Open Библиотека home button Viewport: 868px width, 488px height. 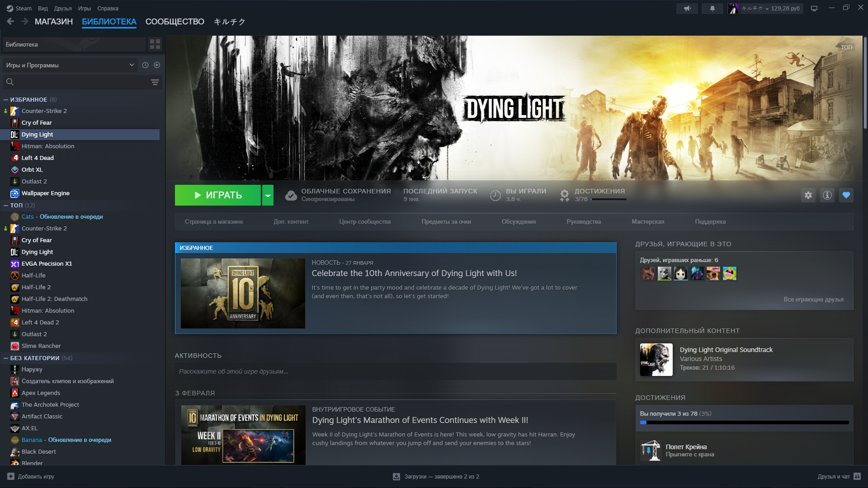pyautogui.click(x=75, y=44)
